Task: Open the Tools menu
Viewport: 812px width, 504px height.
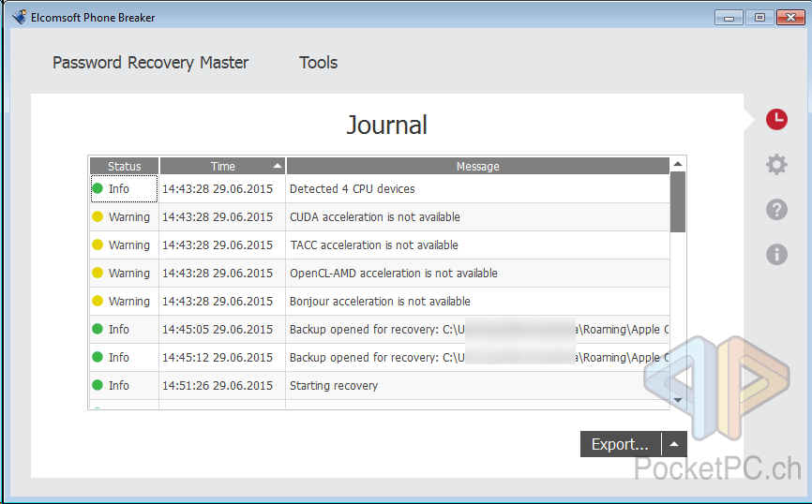Action: click(318, 63)
